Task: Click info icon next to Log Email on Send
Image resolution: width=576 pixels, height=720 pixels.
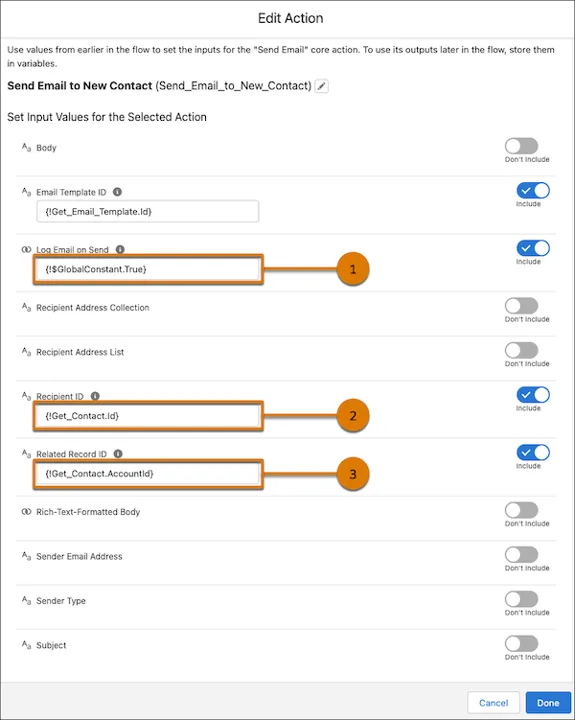Action: click(x=120, y=249)
